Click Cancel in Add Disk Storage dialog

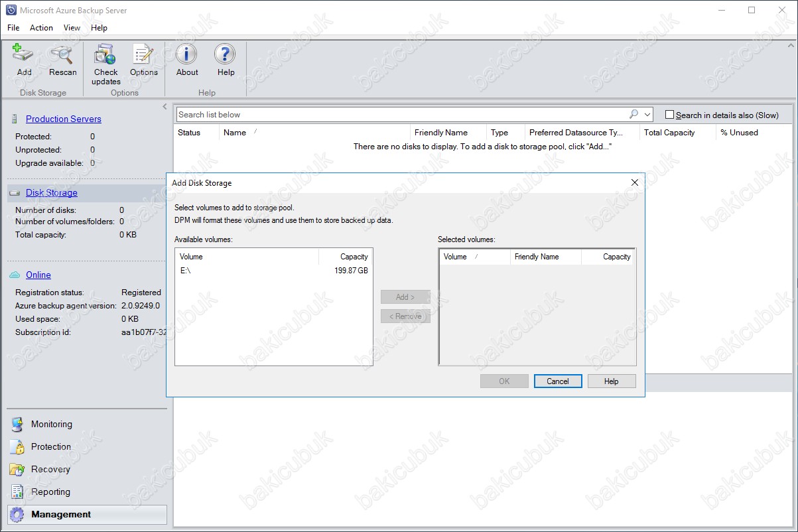(x=558, y=381)
